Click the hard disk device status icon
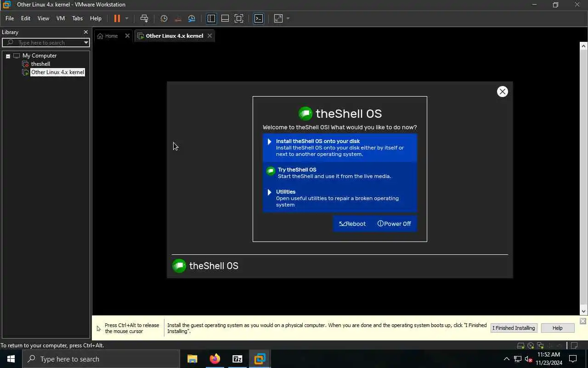The image size is (588, 368). [x=520, y=345]
